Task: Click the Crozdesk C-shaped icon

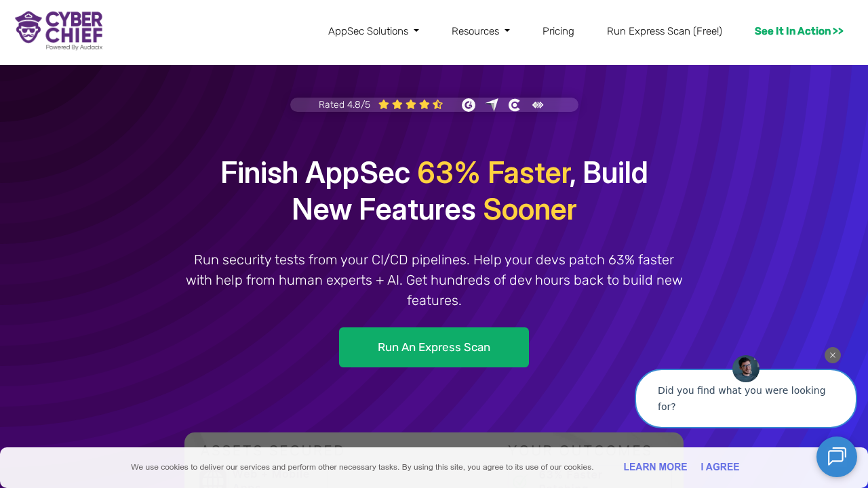Action: click(515, 105)
